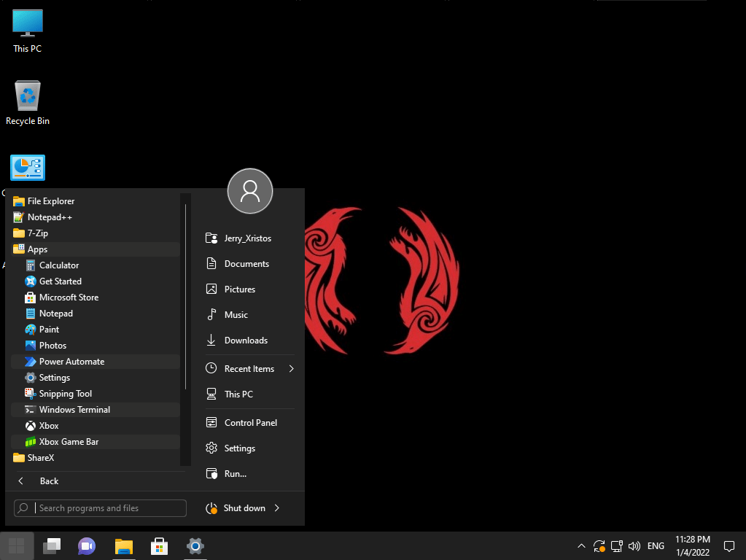Open the Shut down options arrow
This screenshot has width=746, height=560.
[277, 508]
